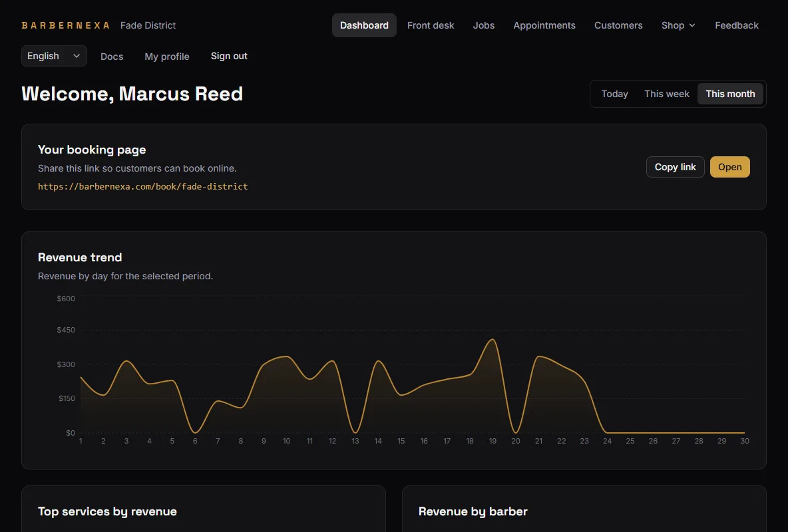Open the Dashboard tab

tap(364, 25)
